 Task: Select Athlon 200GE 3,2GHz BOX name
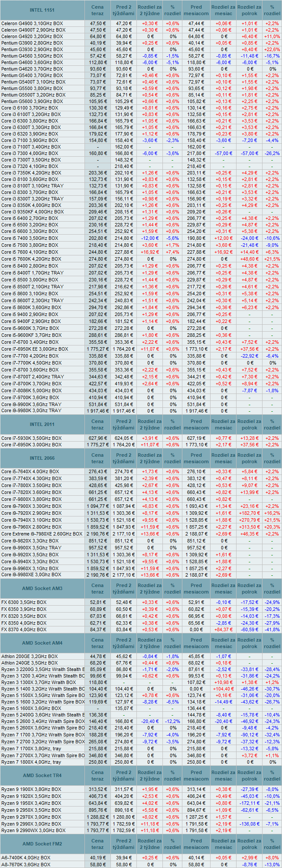[x=29, y=656]
